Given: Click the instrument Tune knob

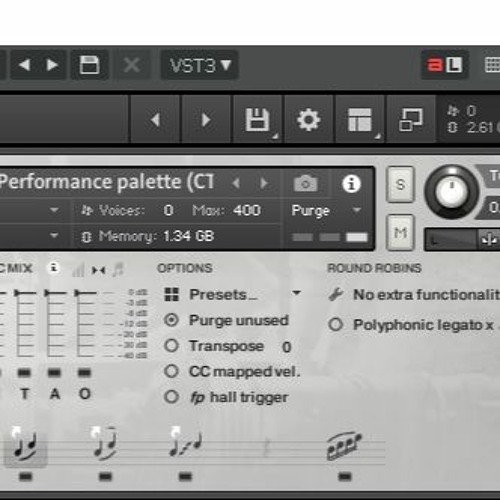Looking at the screenshot, I should [x=452, y=191].
